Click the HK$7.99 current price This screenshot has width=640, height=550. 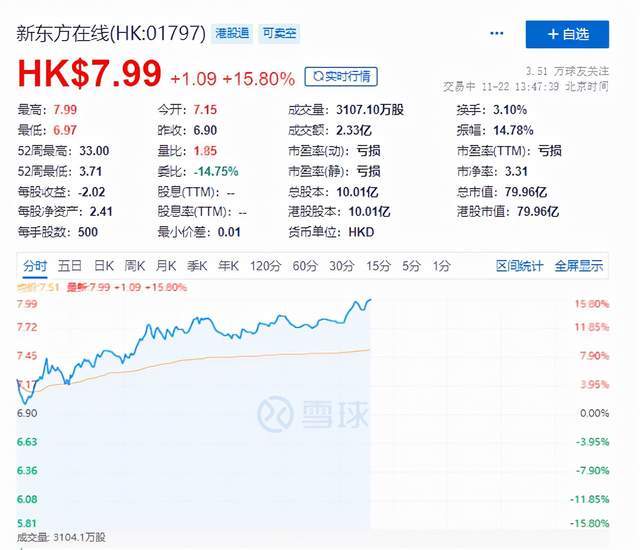(89, 74)
